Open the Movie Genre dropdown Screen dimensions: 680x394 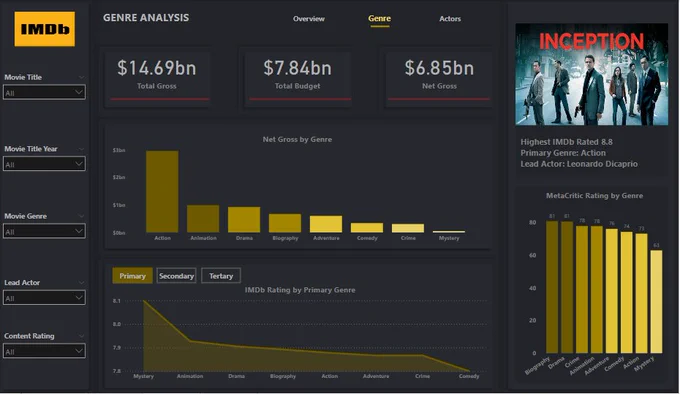(x=44, y=231)
